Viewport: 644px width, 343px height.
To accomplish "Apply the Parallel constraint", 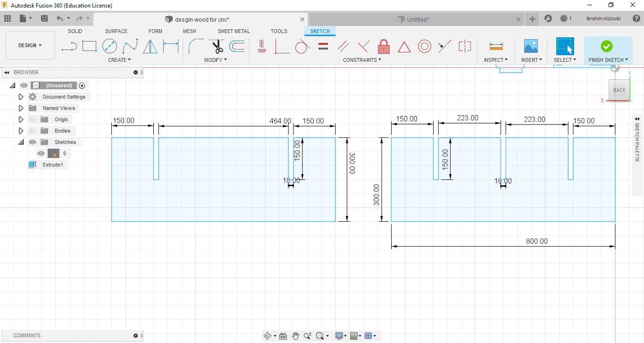I will tap(343, 46).
